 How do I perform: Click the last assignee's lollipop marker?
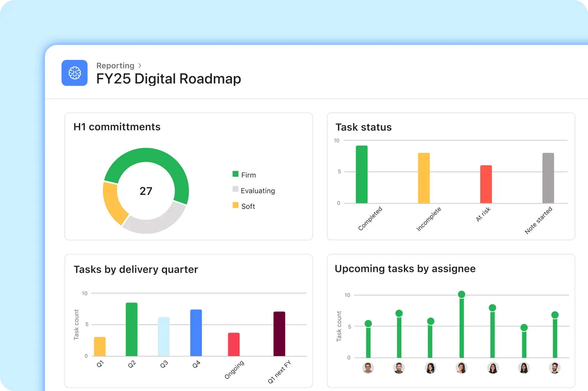coord(555,315)
